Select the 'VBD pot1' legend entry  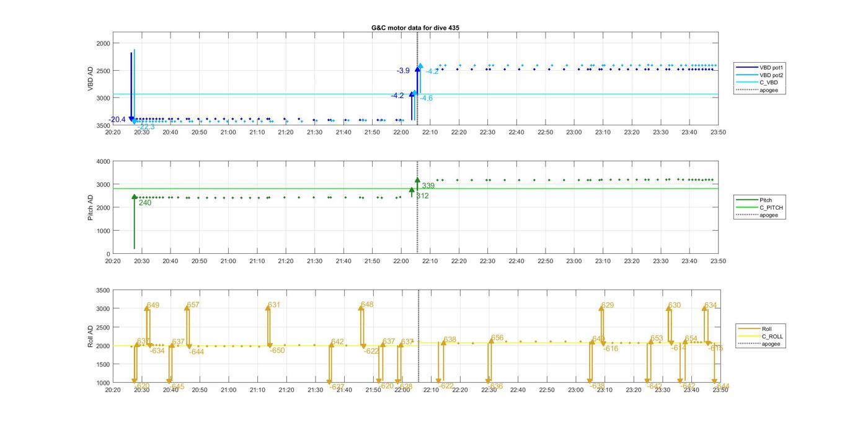(772, 67)
